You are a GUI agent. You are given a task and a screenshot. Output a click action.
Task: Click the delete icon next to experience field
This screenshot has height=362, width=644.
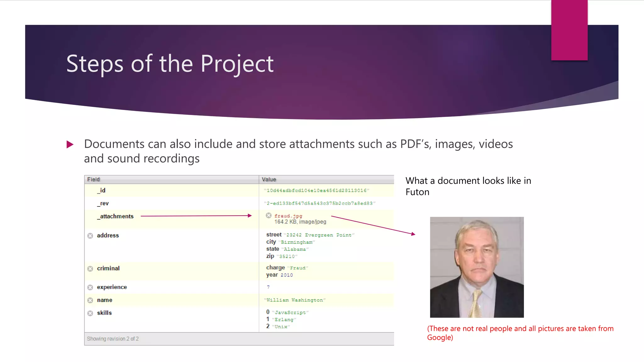coord(90,288)
